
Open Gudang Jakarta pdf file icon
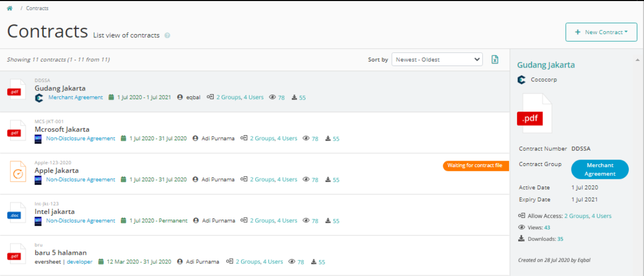tap(16, 90)
